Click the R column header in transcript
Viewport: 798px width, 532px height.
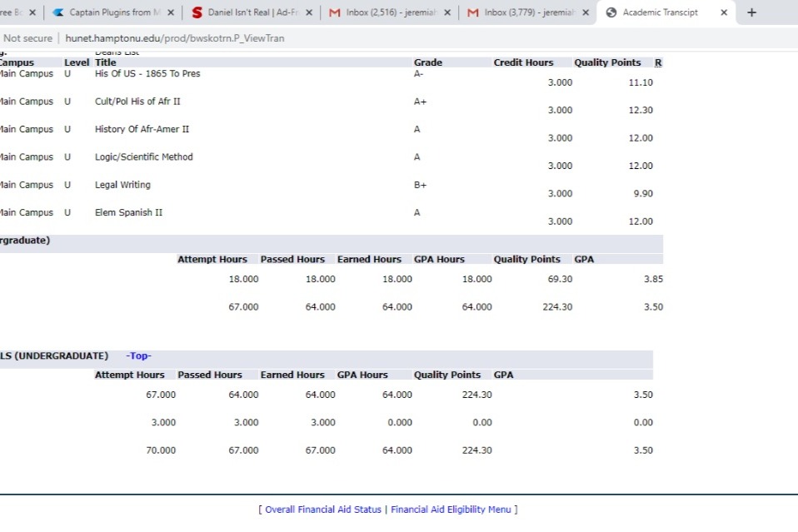pyautogui.click(x=658, y=62)
